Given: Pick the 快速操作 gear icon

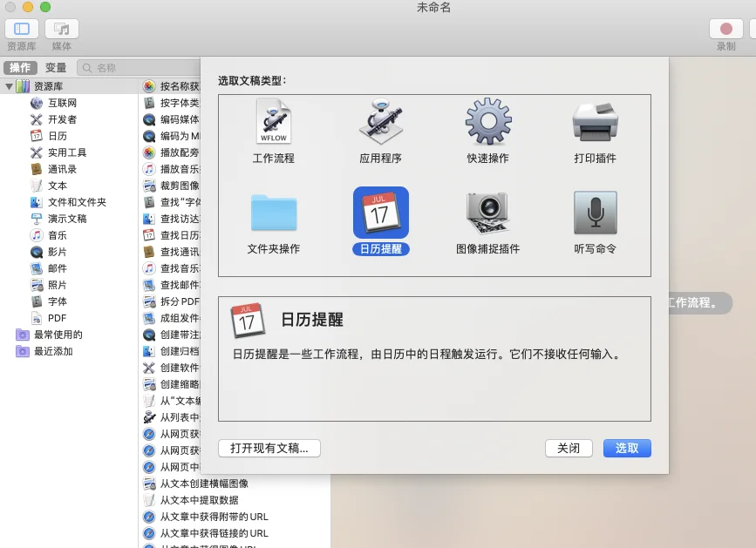Looking at the screenshot, I should click(488, 121).
